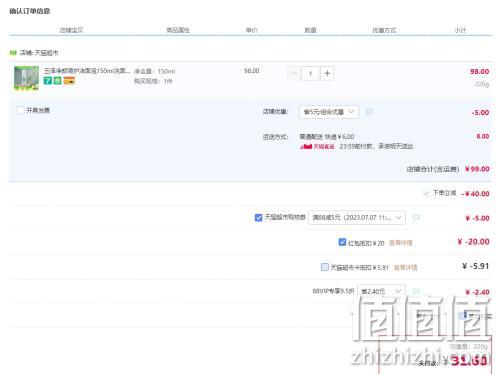Click the unit price 98.00 text
The image size is (500, 374).
pyautogui.click(x=251, y=71)
